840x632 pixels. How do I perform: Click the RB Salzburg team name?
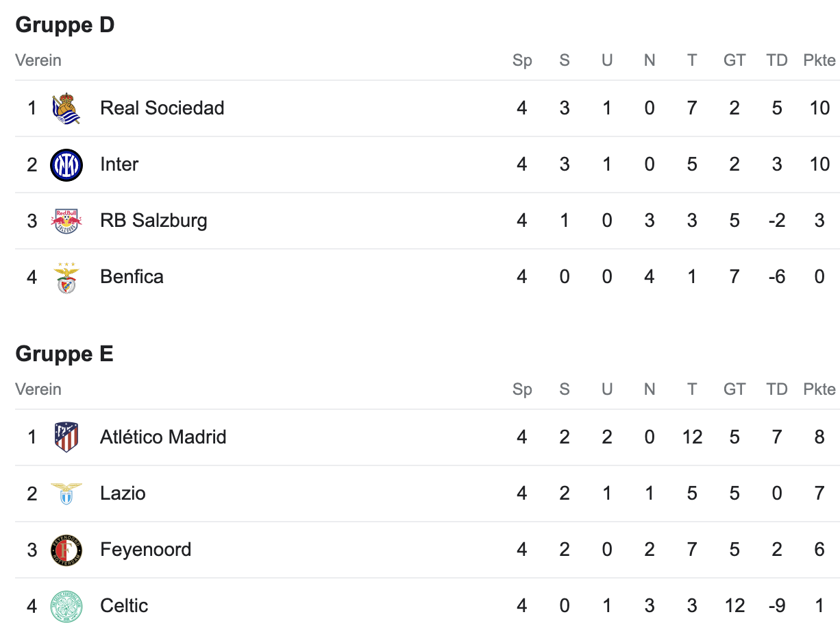[x=153, y=220]
